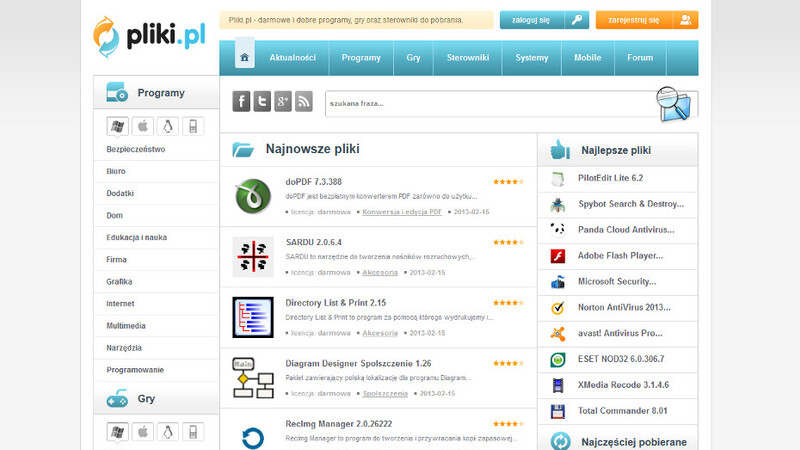Click the pliki.pl logo
The height and width of the screenshot is (450, 800).
click(x=149, y=37)
